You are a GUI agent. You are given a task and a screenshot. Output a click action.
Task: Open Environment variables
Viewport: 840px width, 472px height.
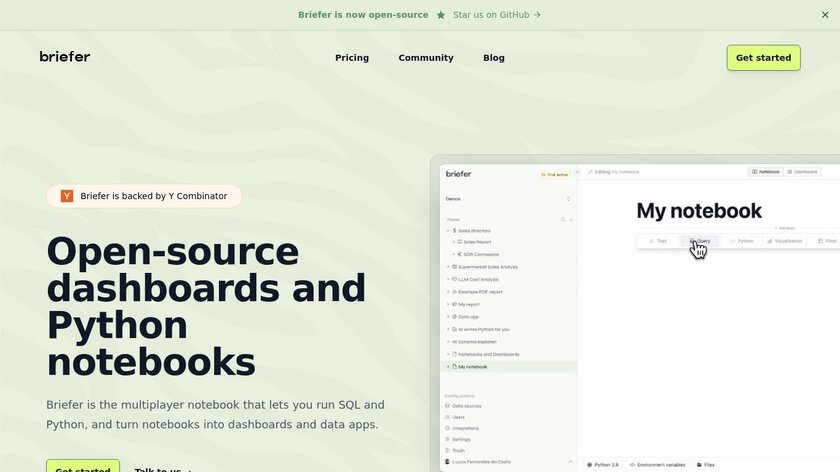click(657, 465)
